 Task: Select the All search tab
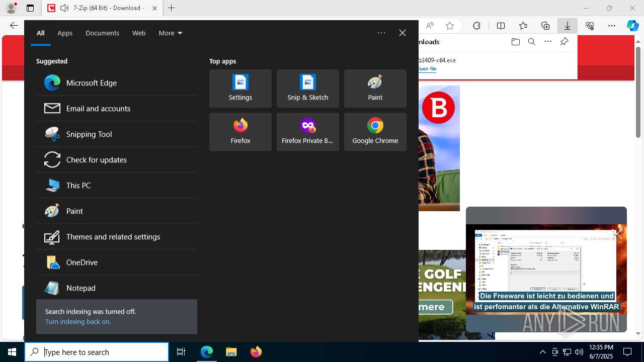click(x=41, y=33)
